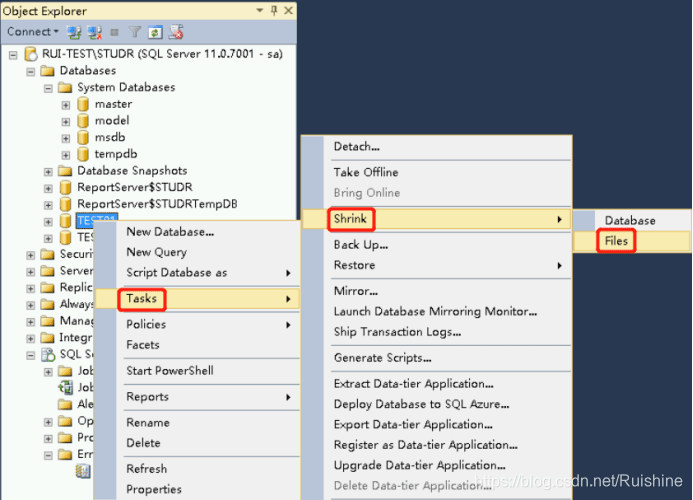Click Generate Scripts... menu entry
This screenshot has width=693, height=500.
382,358
